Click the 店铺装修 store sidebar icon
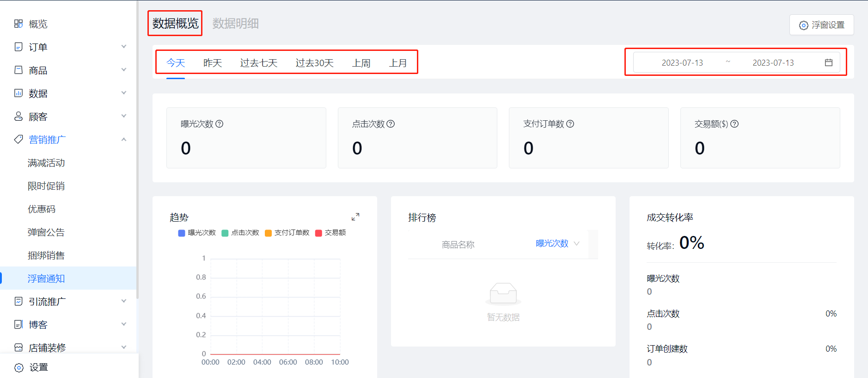868x378 pixels. pyautogui.click(x=18, y=347)
